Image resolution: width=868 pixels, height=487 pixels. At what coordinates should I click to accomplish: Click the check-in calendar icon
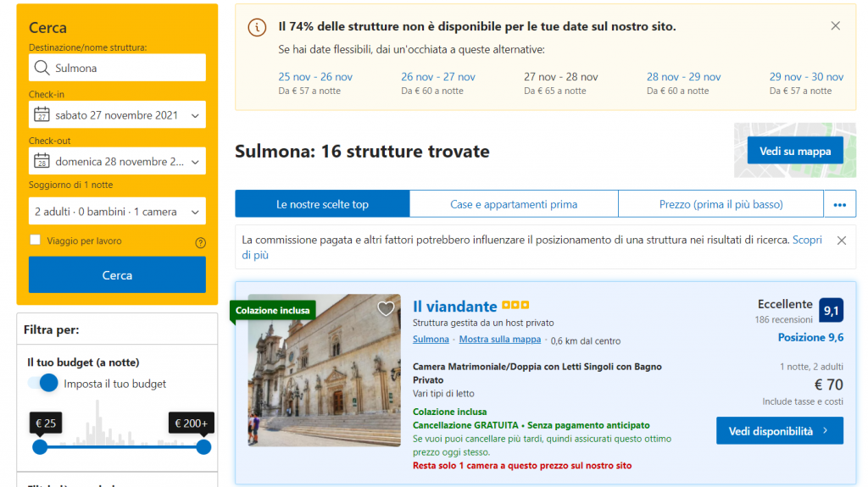coord(42,114)
